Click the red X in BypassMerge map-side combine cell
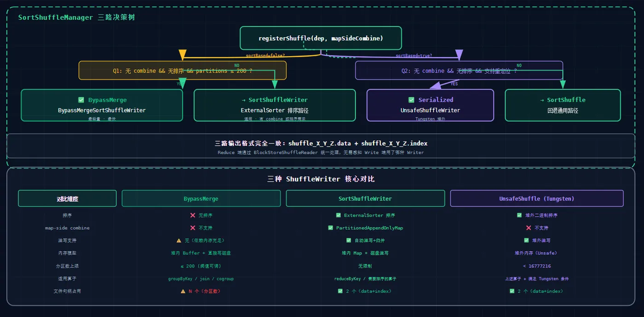Viewport: 644px width, 317px height. click(x=193, y=228)
